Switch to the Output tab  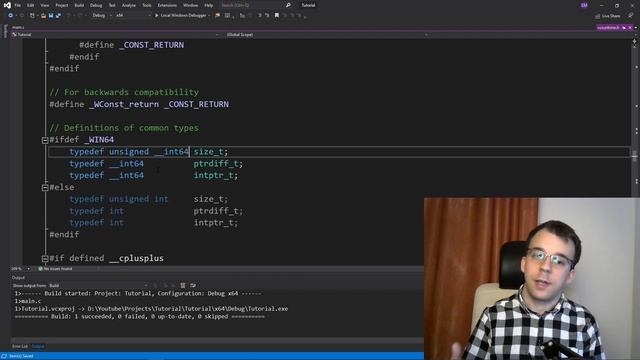pyautogui.click(x=38, y=346)
